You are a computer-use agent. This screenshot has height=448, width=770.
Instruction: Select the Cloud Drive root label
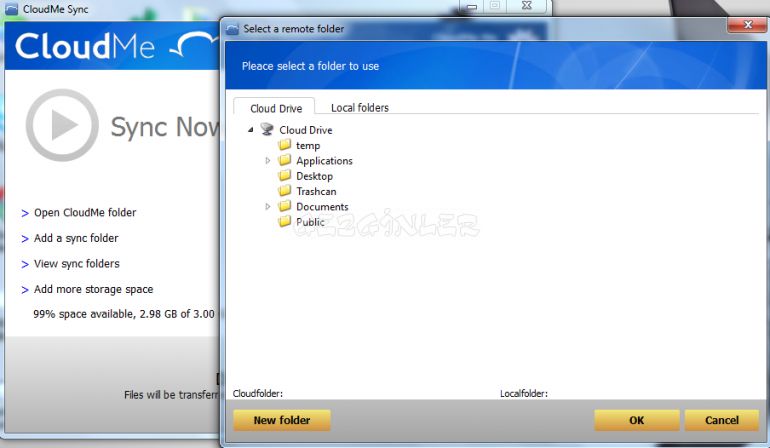305,130
